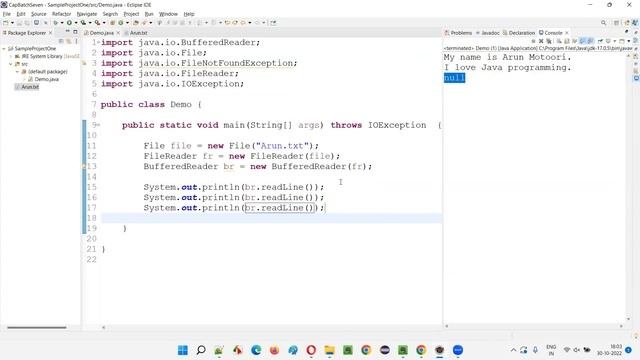Toggle Word Wrap in Console toolbar
The image size is (640, 360).
click(574, 41)
